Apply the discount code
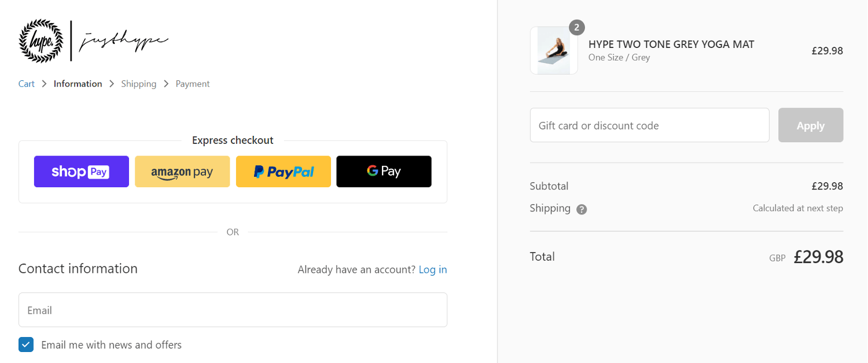This screenshot has height=363, width=868. [810, 125]
